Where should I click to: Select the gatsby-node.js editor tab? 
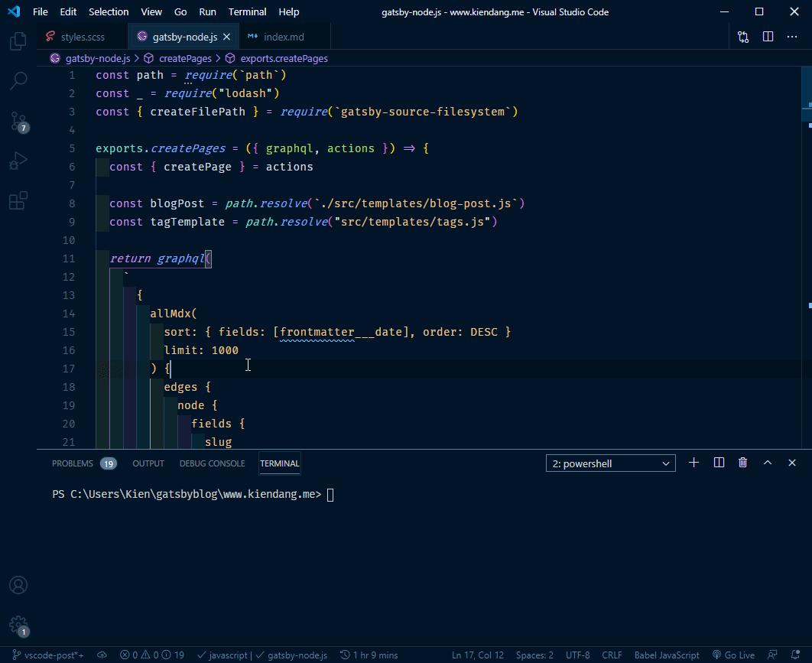pos(184,37)
